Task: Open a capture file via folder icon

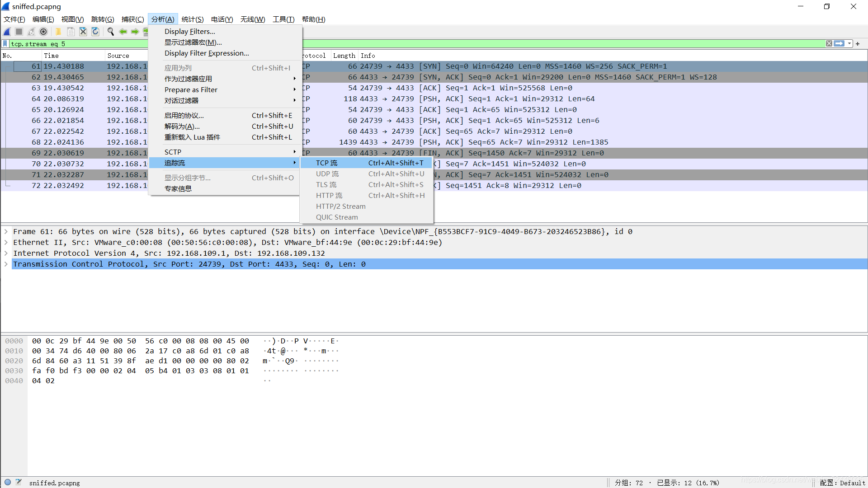Action: pos(58,32)
